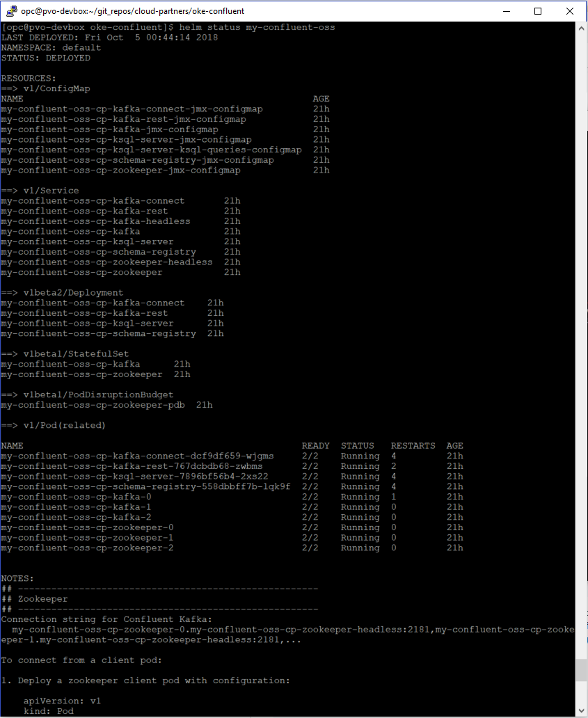Click the cp-zookeeper StatefulSet row
588x718 pixels.
(96, 374)
